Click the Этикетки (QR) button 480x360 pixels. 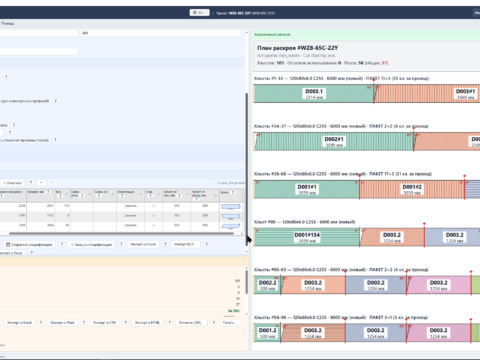coord(191,323)
